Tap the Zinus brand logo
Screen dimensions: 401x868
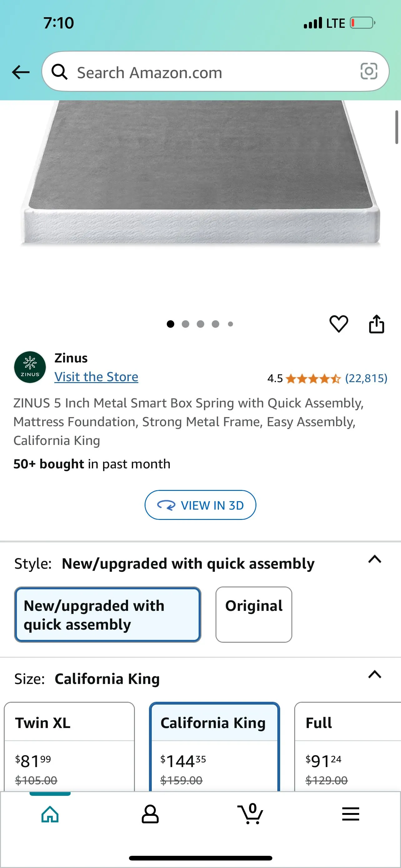point(30,367)
